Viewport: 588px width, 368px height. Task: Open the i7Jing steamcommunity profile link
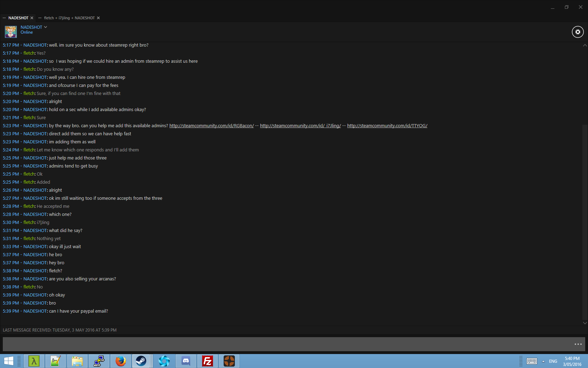point(300,126)
